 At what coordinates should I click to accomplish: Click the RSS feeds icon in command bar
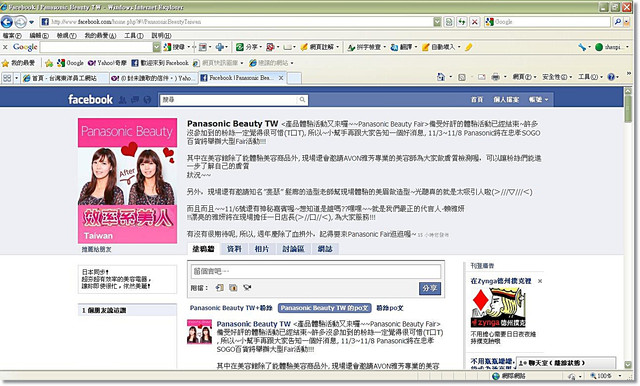(x=462, y=77)
